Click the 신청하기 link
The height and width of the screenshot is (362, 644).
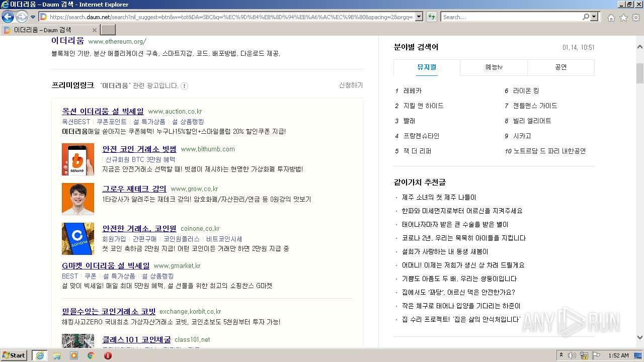[351, 85]
